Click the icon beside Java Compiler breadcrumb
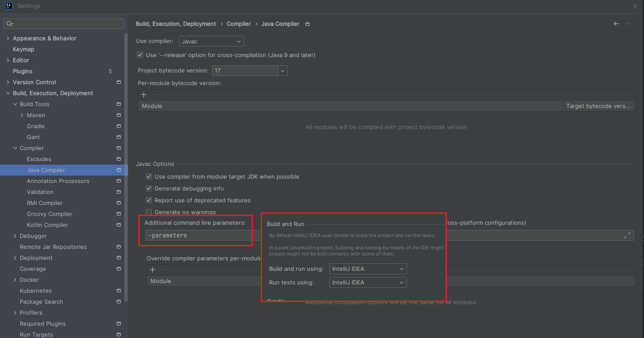Image resolution: width=644 pixels, height=338 pixels. pos(307,24)
